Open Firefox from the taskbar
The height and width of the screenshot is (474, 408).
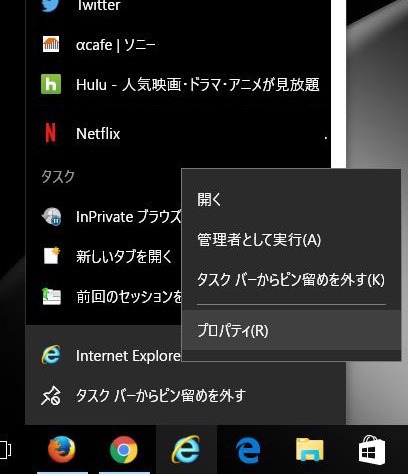[61, 450]
